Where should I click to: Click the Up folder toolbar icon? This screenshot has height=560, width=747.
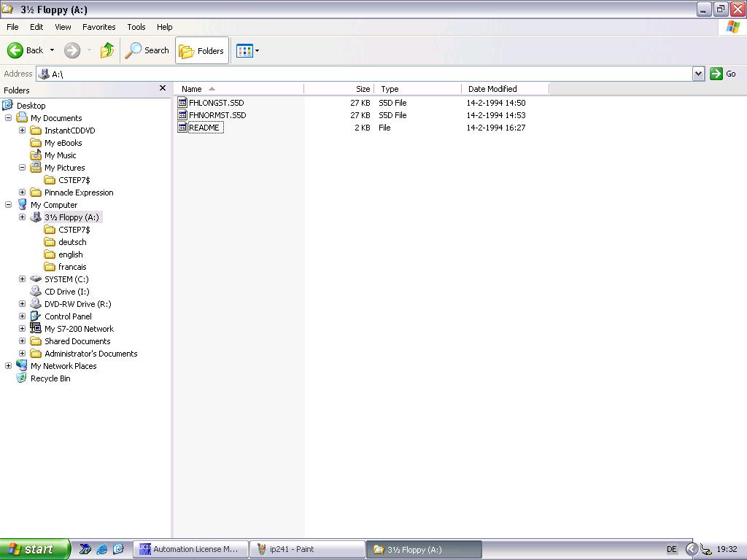coord(107,50)
